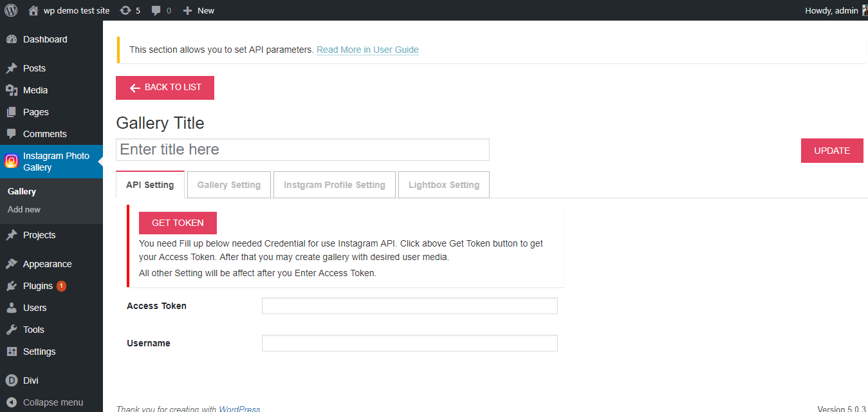
Task: Open the Divi menu item
Action: pos(51,380)
